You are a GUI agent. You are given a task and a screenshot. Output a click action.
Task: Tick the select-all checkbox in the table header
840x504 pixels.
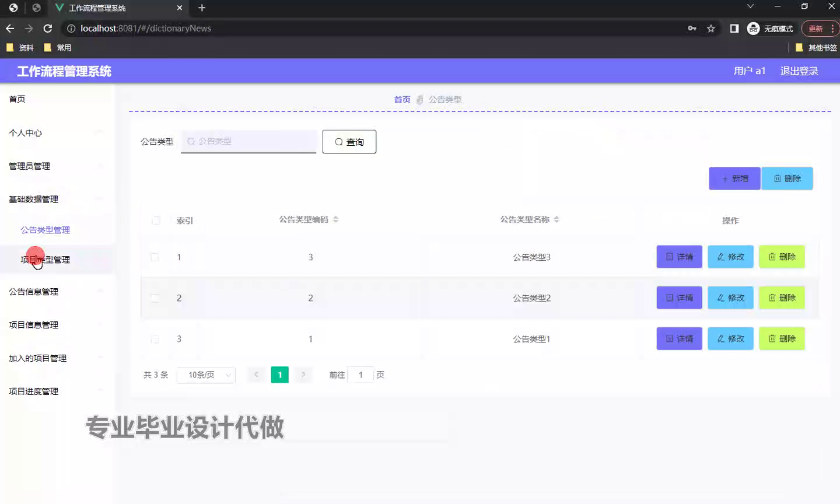pos(156,220)
